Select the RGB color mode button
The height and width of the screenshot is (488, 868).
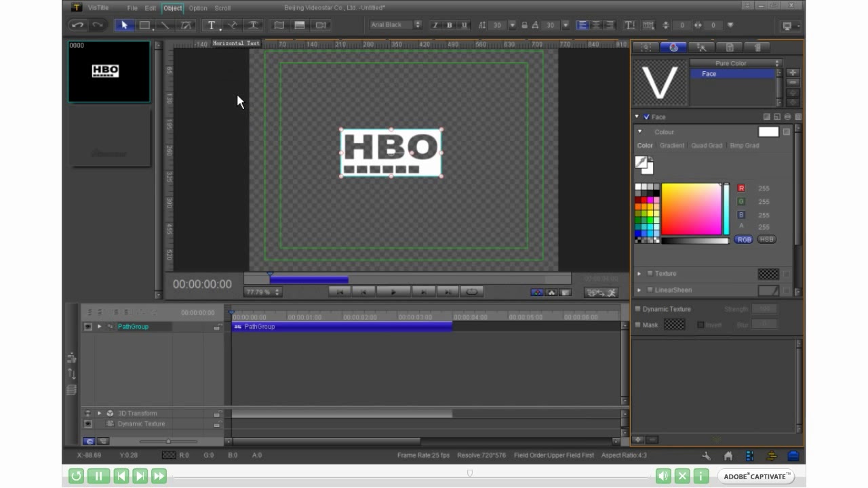(x=744, y=239)
